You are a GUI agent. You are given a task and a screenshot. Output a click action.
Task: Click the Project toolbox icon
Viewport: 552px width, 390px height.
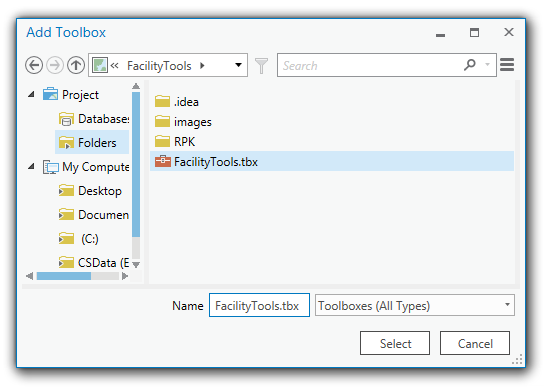click(50, 94)
